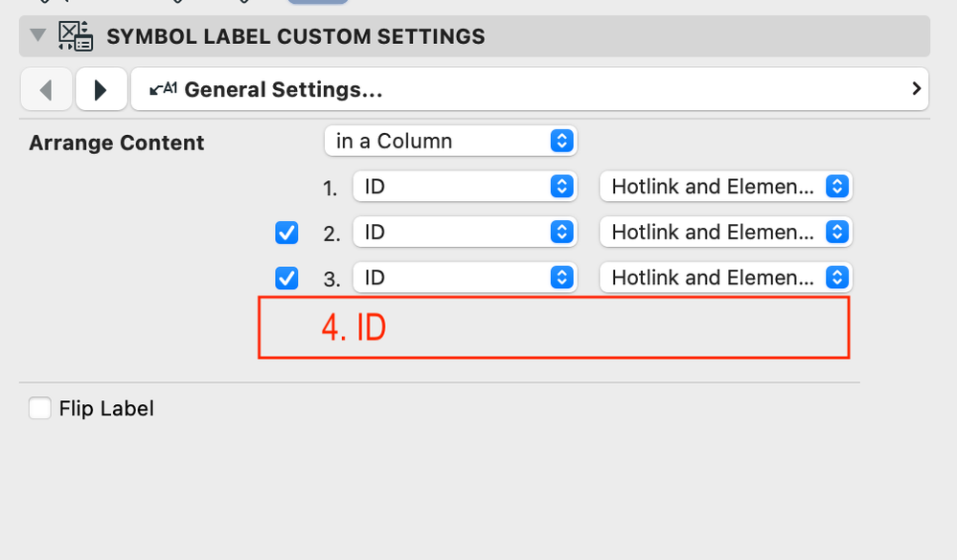Go to the previous settings page arrow
The width and height of the screenshot is (957, 560).
tap(45, 90)
